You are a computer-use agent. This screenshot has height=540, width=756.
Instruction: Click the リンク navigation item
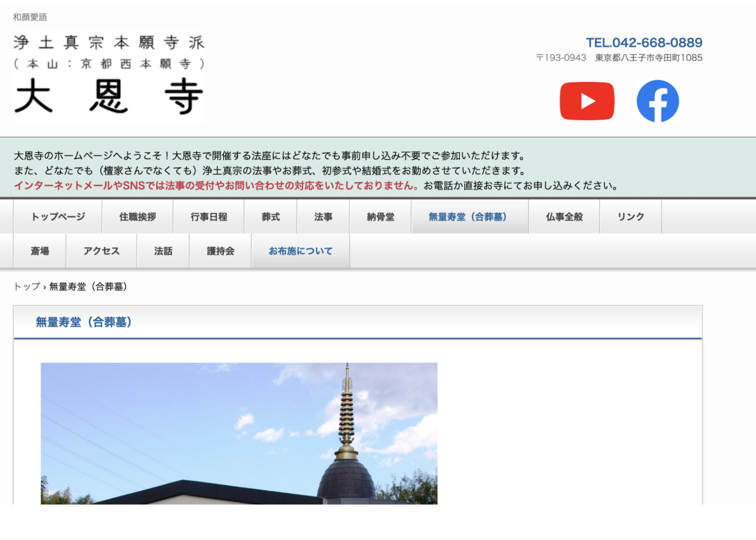631,217
